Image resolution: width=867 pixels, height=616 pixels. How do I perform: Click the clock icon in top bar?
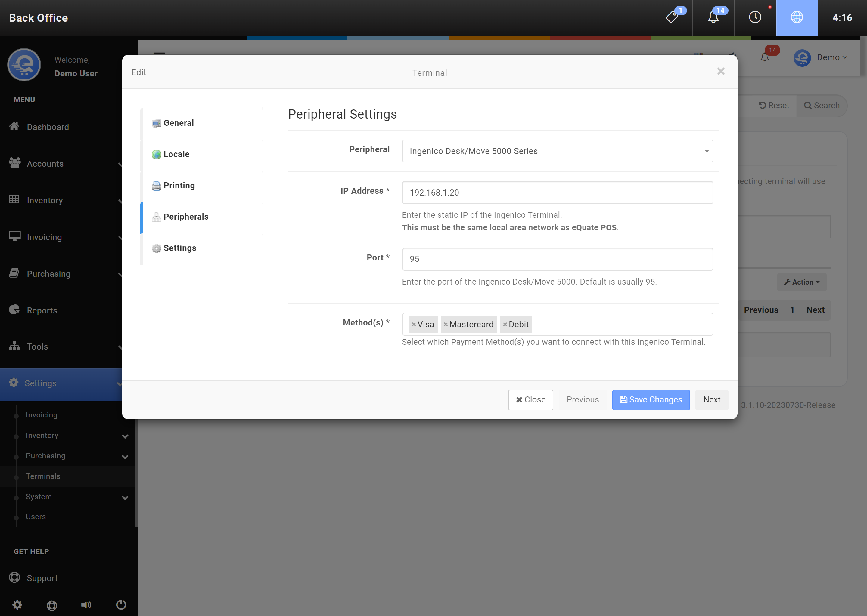click(755, 17)
